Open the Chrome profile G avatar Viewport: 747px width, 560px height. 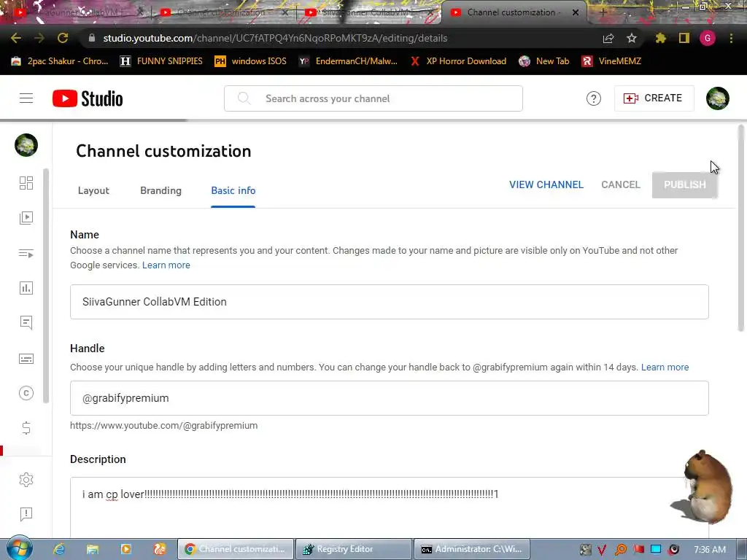tap(708, 38)
